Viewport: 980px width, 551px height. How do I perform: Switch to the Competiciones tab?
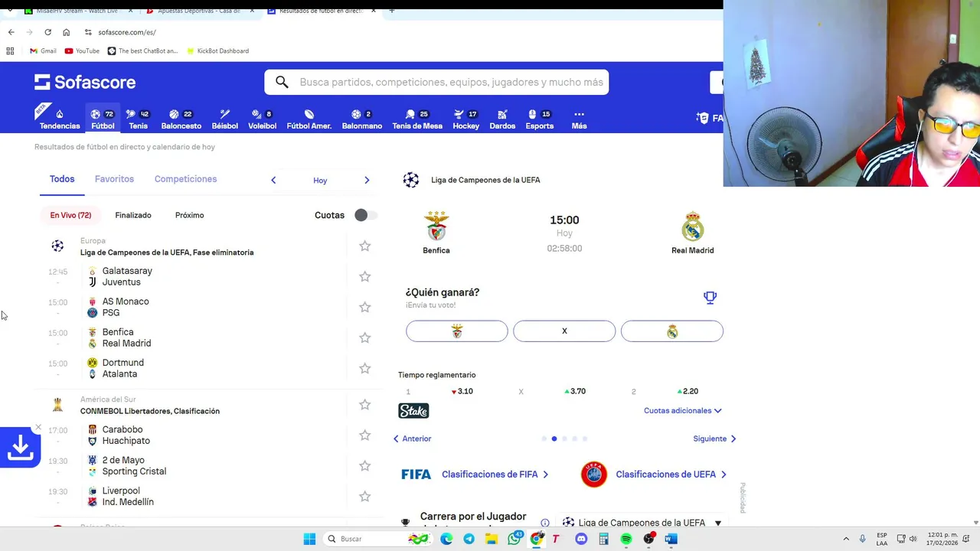[x=185, y=179]
